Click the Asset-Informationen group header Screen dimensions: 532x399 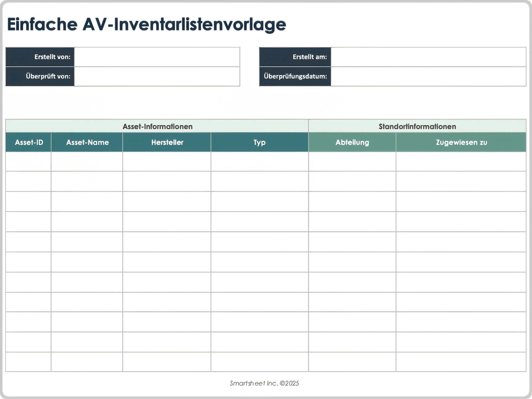[157, 126]
